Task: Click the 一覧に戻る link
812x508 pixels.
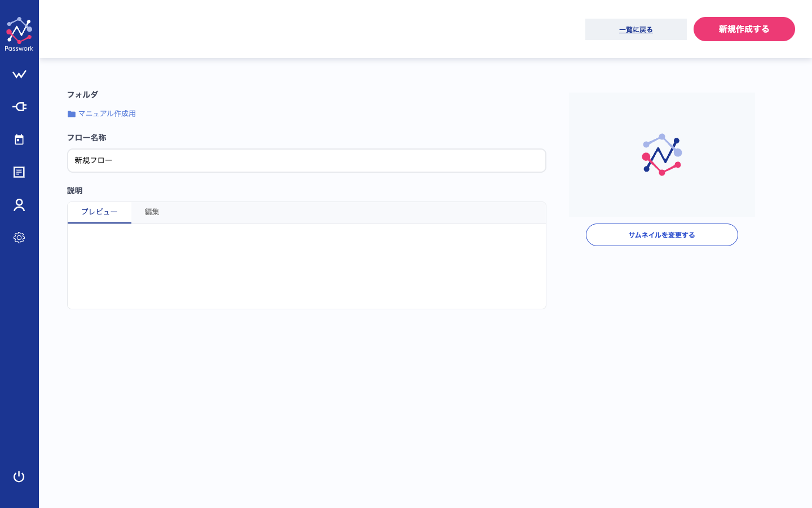Action: [x=636, y=29]
